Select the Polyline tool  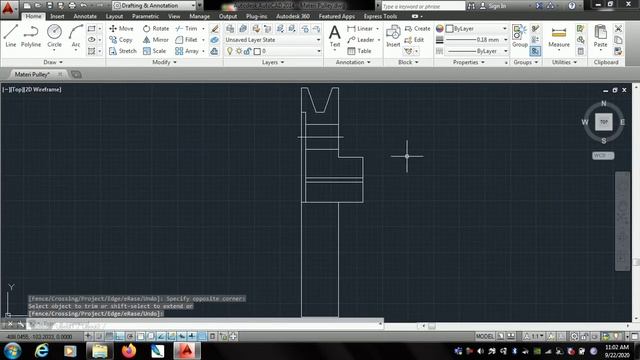pyautogui.click(x=31, y=36)
